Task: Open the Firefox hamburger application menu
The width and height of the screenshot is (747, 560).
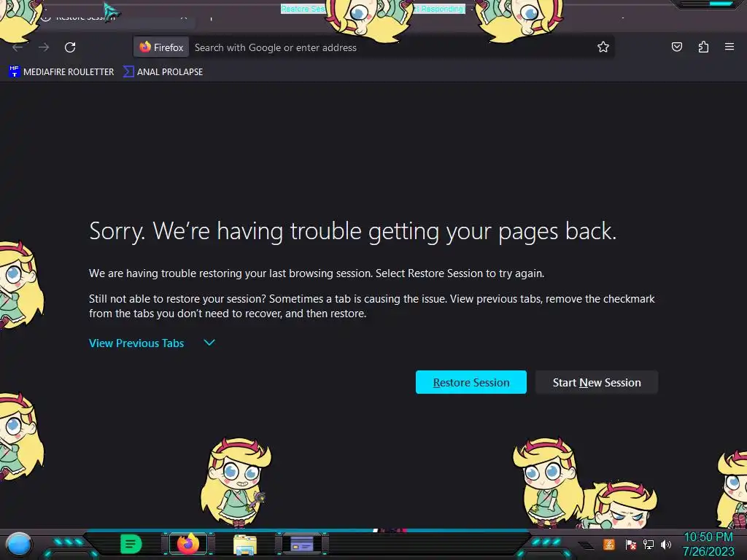Action: click(x=729, y=47)
